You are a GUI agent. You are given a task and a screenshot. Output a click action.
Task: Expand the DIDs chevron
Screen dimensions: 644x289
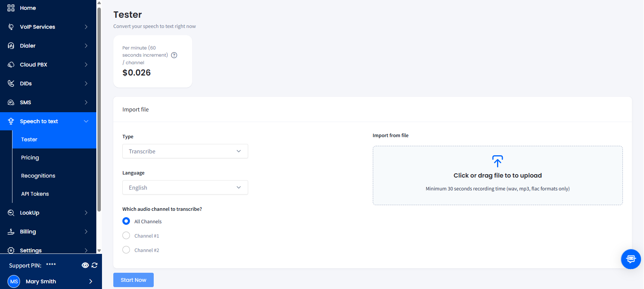pos(86,83)
